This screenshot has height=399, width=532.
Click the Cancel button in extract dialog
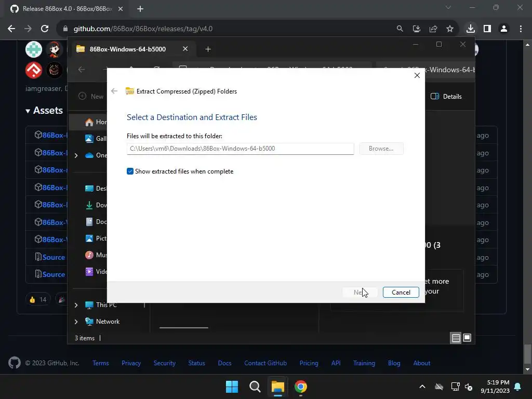(401, 292)
